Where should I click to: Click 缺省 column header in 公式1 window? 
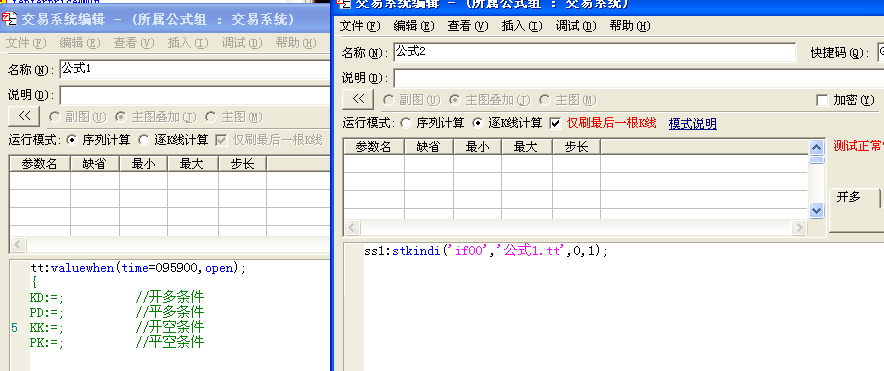click(x=95, y=164)
